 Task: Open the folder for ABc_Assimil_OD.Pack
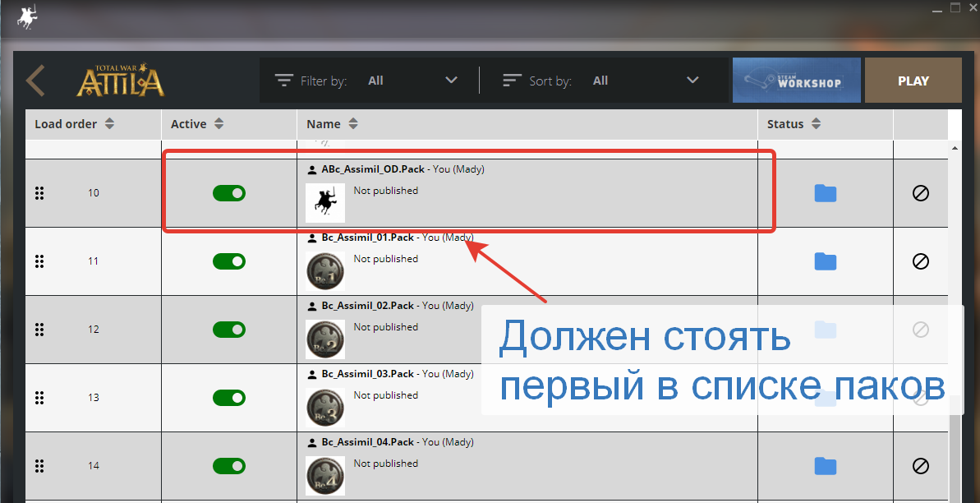pos(826,193)
